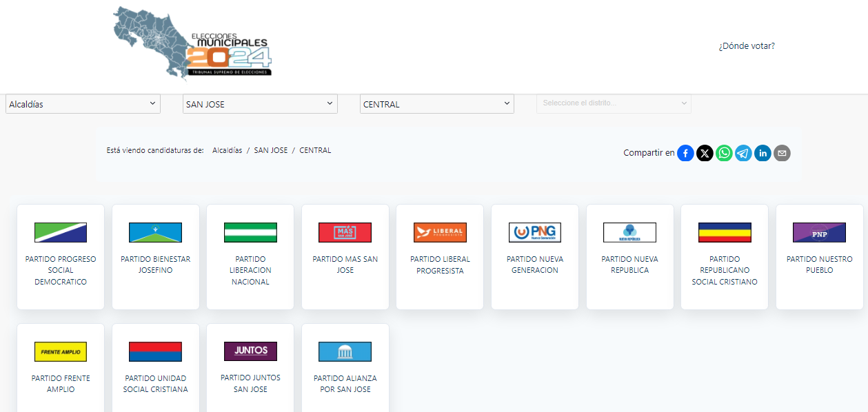The width and height of the screenshot is (868, 412).
Task: Open PARTIDO NUEVA REPUBLICA label
Action: pos(629,265)
